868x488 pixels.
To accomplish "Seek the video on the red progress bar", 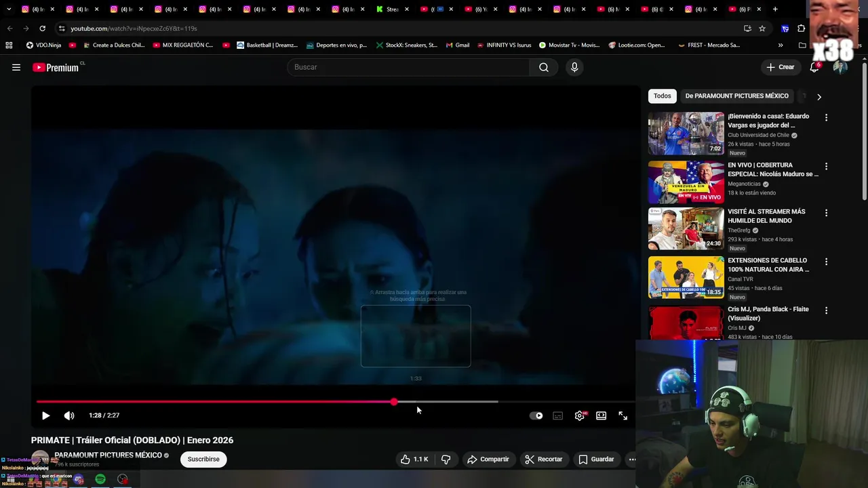I will (x=214, y=402).
